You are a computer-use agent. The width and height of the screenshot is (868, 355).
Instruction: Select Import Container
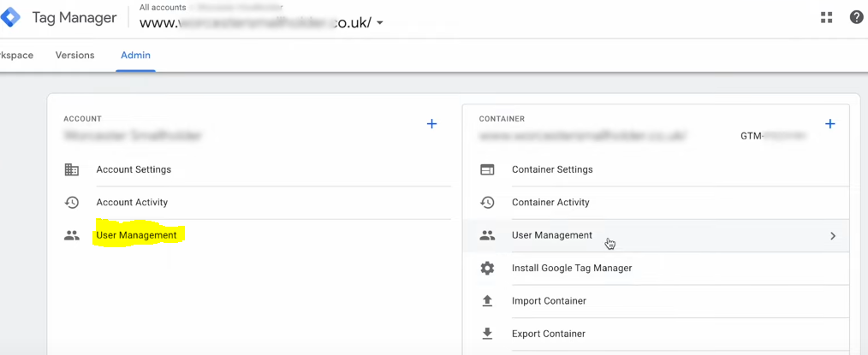point(549,301)
